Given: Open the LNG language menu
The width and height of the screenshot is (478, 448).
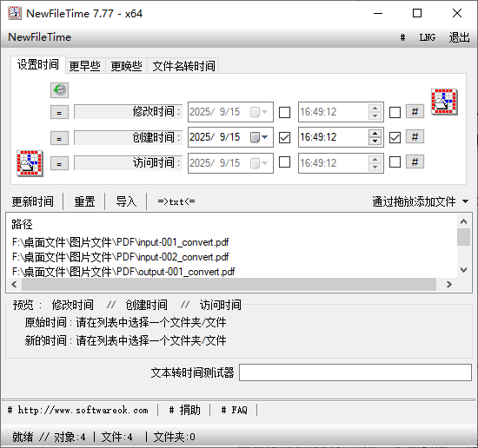Looking at the screenshot, I should click(x=427, y=37).
